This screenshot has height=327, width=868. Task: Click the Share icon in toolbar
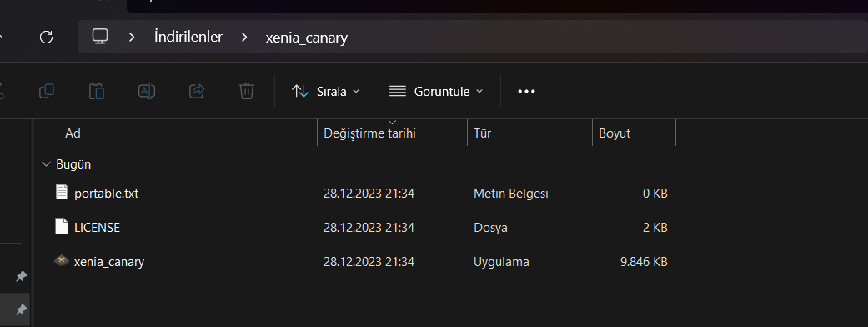point(197,91)
